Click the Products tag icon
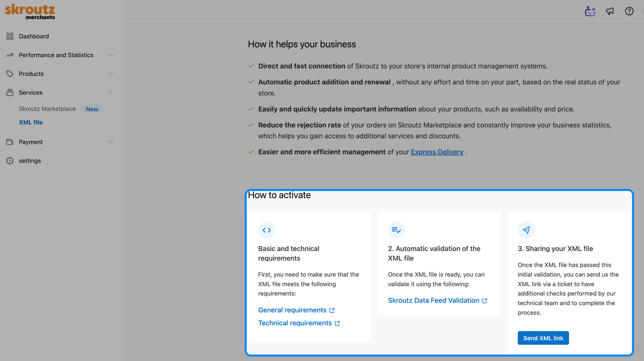Image resolution: width=644 pixels, height=361 pixels. click(x=10, y=74)
